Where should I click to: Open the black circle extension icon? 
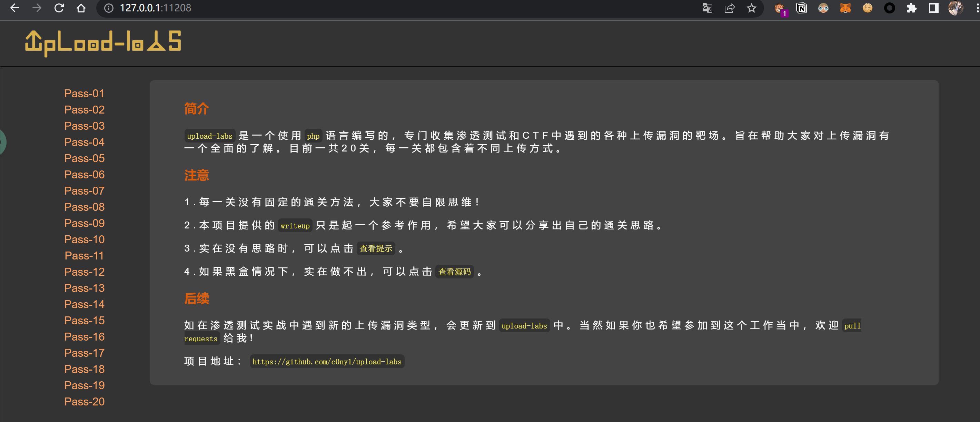point(890,8)
